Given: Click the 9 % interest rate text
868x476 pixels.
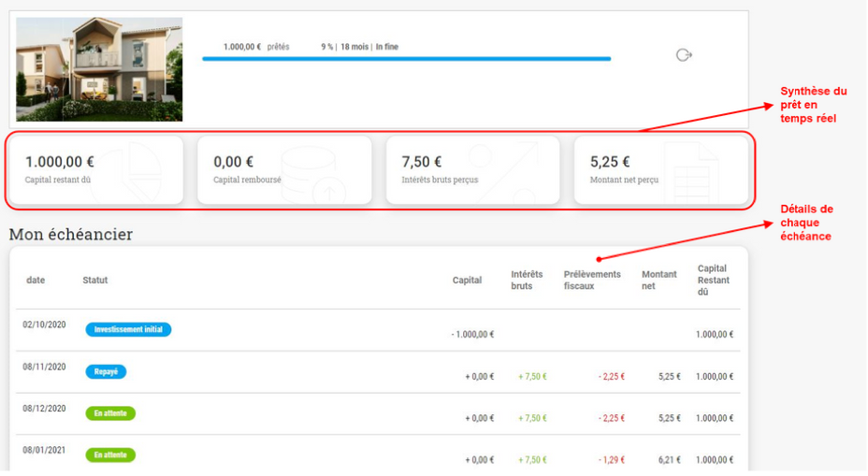Looking at the screenshot, I should pos(327,47).
